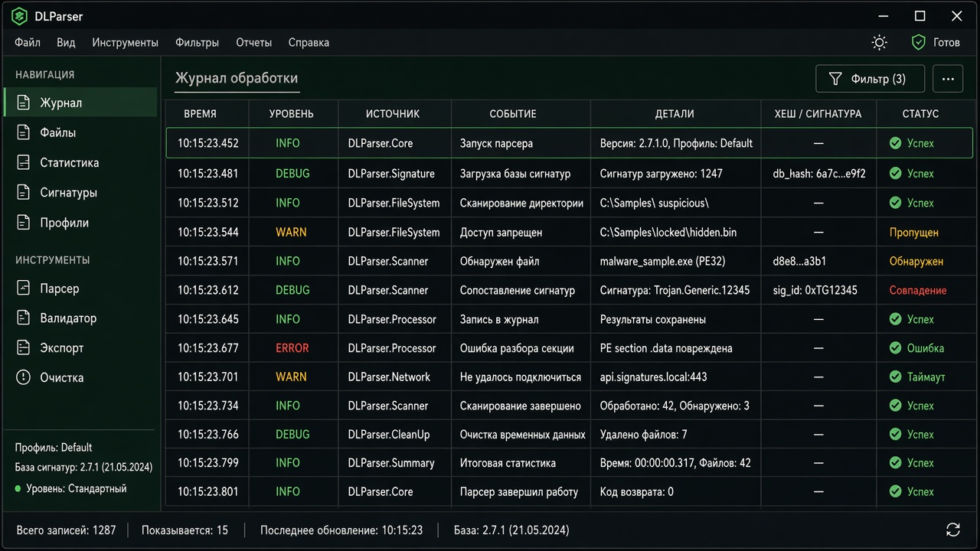Click the Готов shield status indicator
980x551 pixels.
936,43
